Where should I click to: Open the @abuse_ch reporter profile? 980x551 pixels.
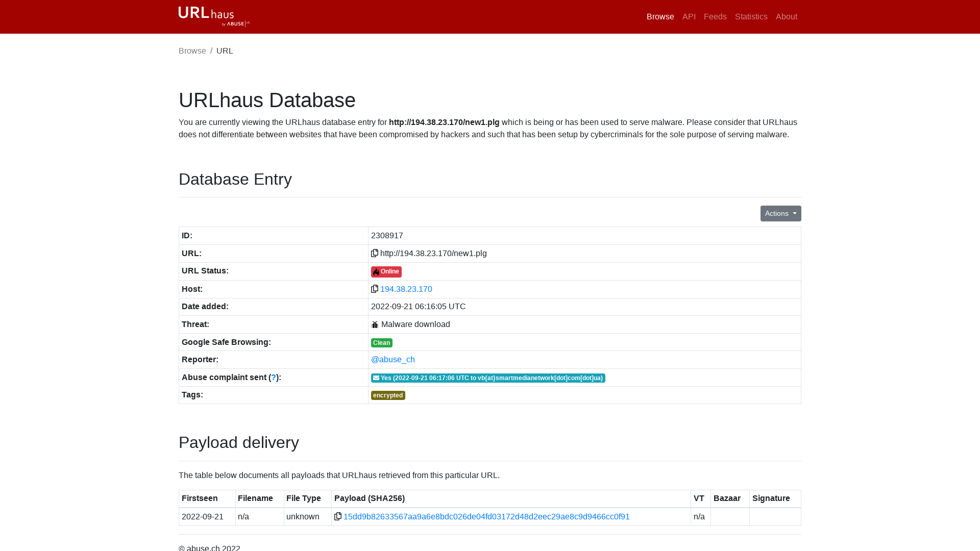point(393,359)
